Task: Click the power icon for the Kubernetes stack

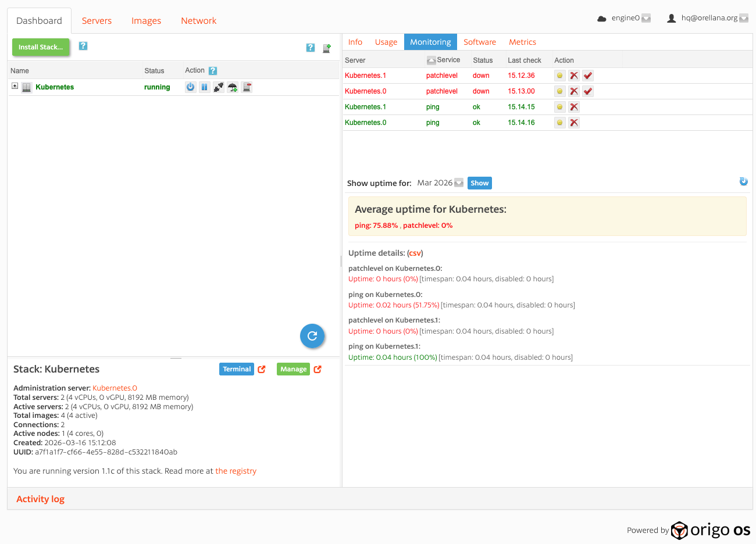Action: [x=190, y=87]
